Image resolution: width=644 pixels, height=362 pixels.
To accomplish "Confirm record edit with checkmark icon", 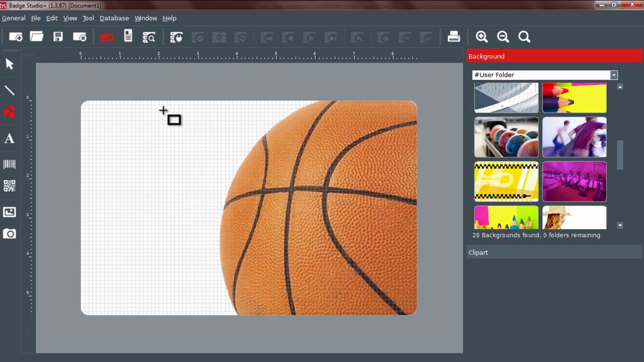I will [426, 37].
